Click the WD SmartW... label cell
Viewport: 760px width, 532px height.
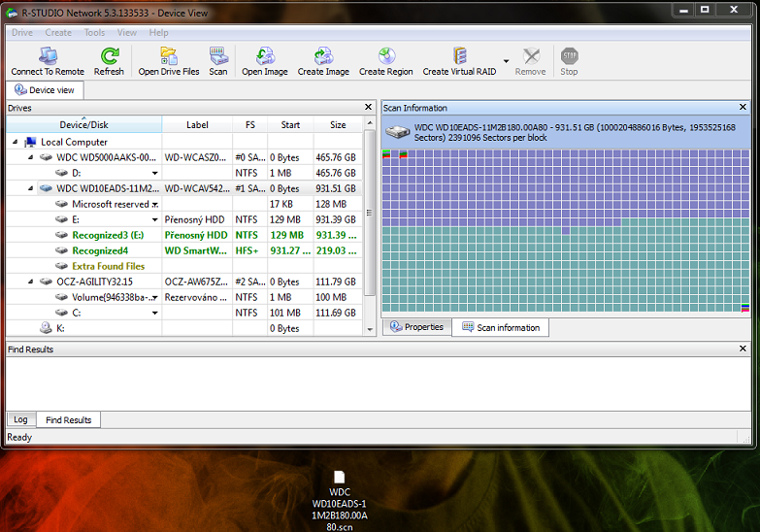(x=196, y=250)
